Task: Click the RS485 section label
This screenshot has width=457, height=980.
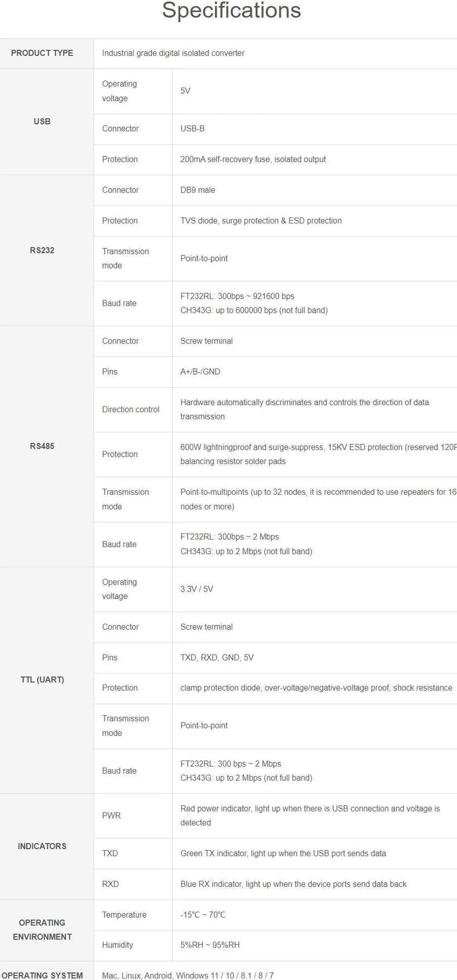Action: coord(42,446)
